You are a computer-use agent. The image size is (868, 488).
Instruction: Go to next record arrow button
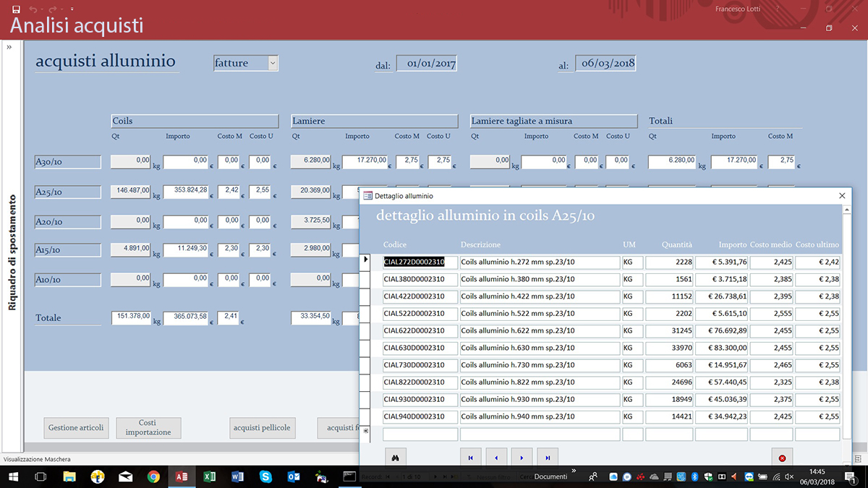tap(522, 457)
